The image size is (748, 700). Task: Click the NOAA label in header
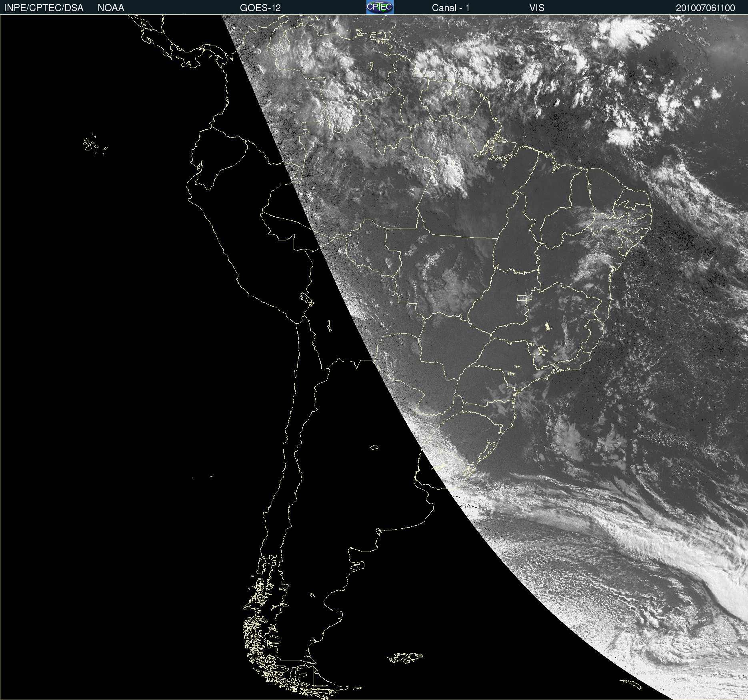pos(111,8)
